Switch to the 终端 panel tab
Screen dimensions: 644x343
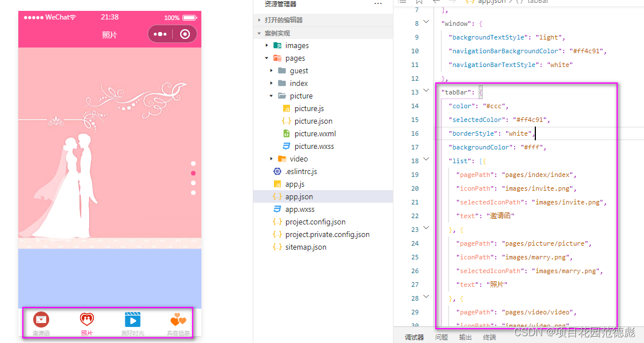coord(489,337)
